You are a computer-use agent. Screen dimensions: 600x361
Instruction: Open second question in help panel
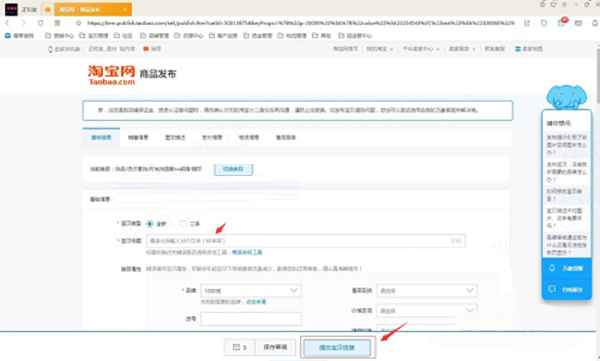point(567,172)
